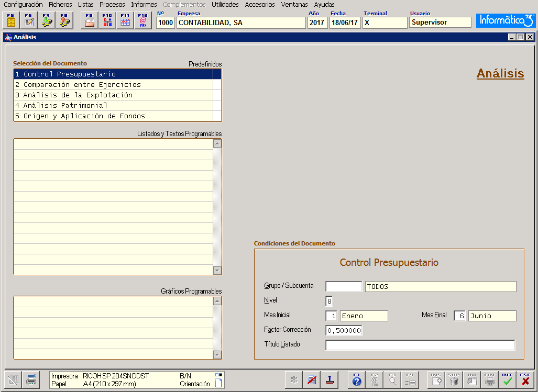Click the F8 red up-arrow icon
This screenshot has height=392, width=538.
[x=64, y=20]
